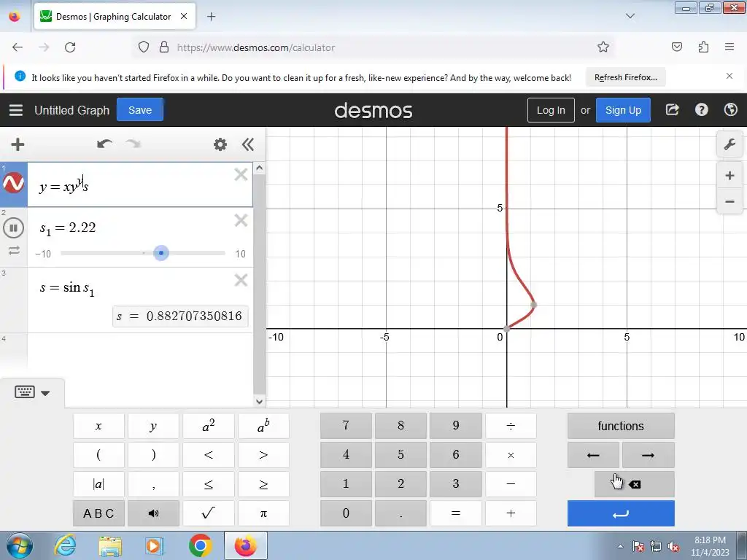Delete expression y = xy^s

coord(241,175)
